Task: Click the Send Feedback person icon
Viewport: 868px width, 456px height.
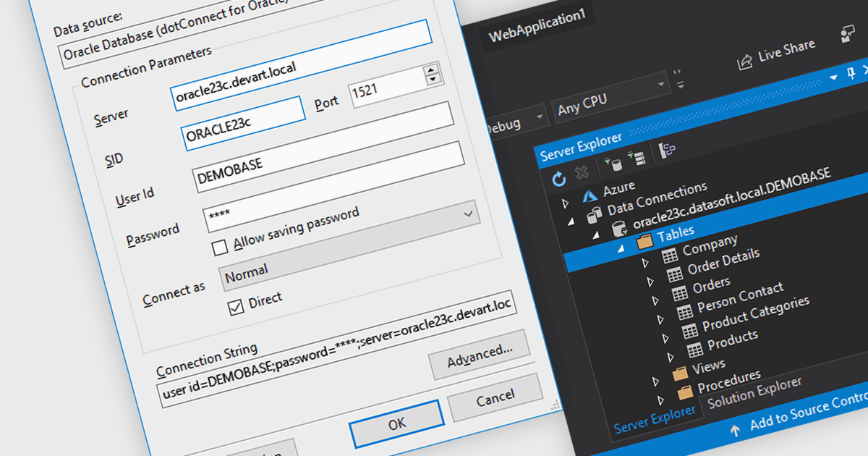Action: point(848,35)
